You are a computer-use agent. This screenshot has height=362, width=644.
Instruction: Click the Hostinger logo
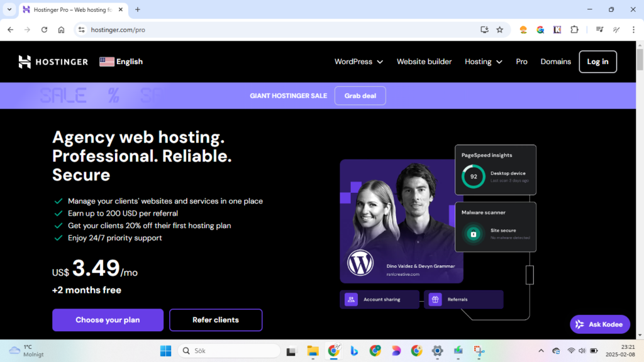tap(53, 62)
